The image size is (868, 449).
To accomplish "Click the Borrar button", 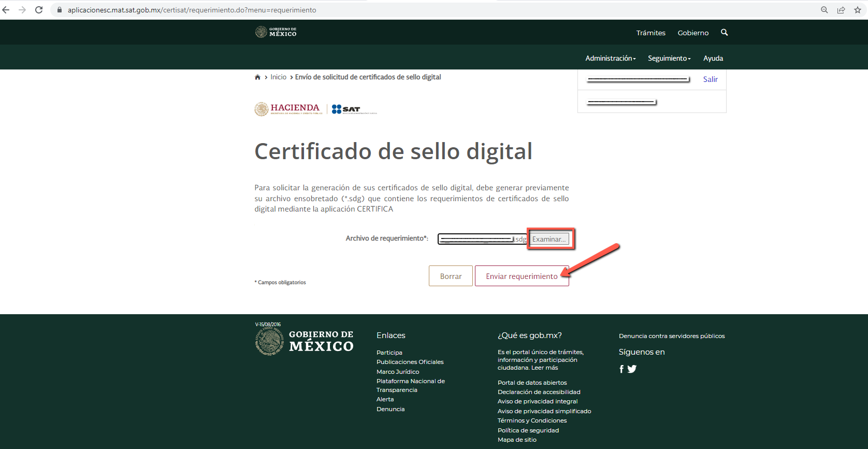I will (x=451, y=276).
